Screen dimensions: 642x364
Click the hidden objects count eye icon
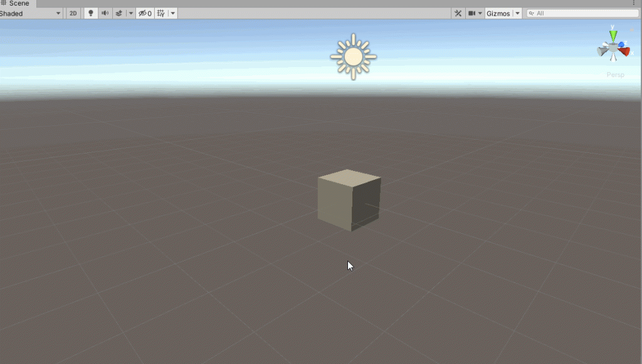[143, 13]
